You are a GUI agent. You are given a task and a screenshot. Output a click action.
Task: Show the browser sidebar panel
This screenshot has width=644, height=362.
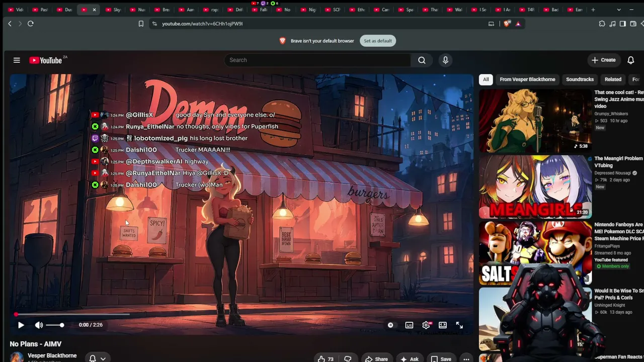(x=623, y=24)
